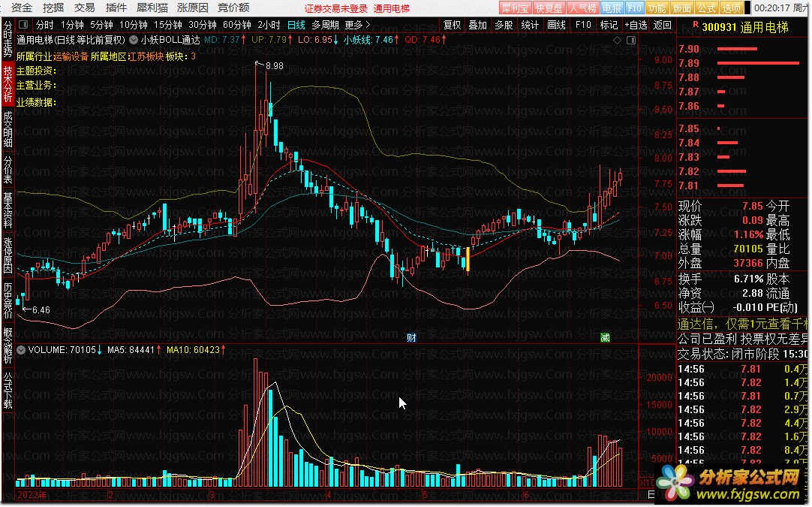
Task: Open indicator dropdown beside 小妖BOLL通达
Action: [x=134, y=40]
